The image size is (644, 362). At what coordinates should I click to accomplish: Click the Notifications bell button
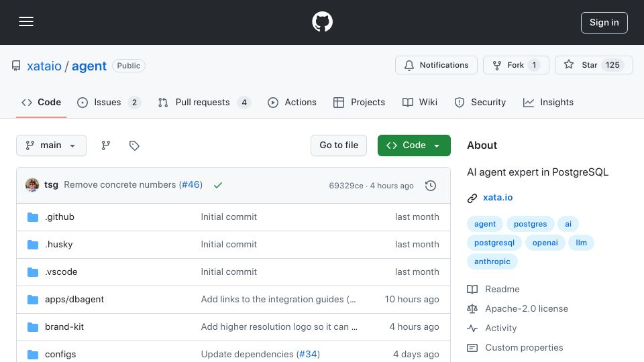(x=436, y=65)
